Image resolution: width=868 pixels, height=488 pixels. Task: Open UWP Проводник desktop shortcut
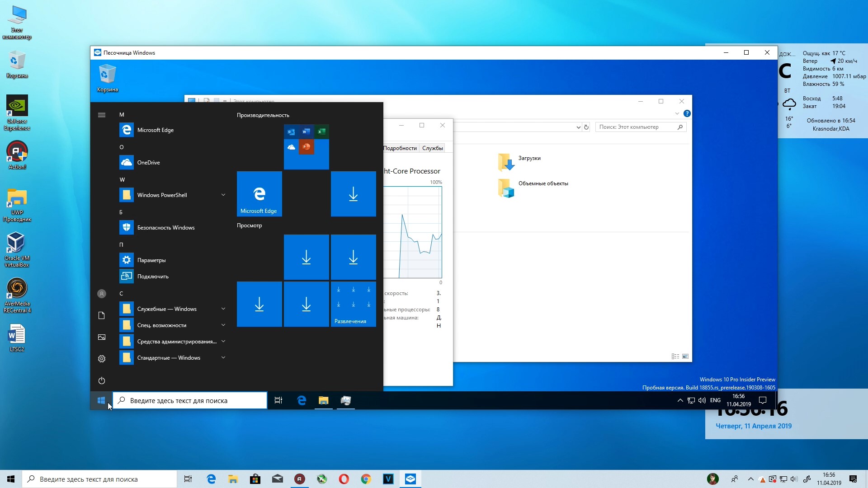(x=17, y=205)
